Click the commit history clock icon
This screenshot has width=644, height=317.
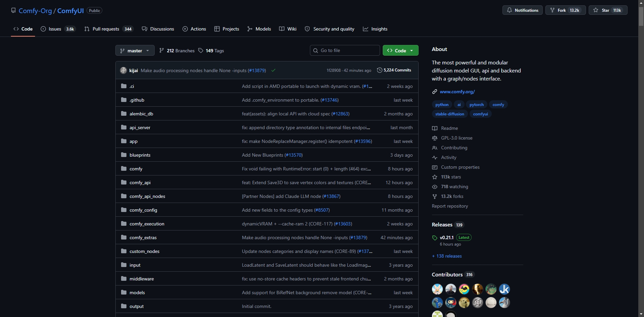(379, 70)
